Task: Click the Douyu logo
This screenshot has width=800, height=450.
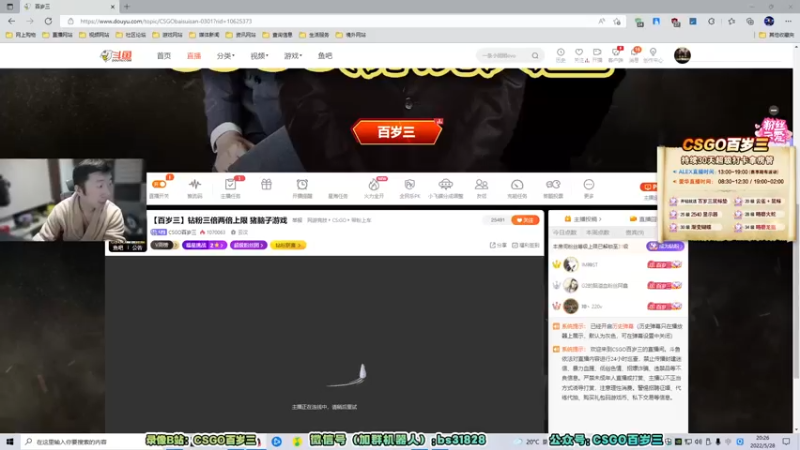Action: (x=116, y=56)
